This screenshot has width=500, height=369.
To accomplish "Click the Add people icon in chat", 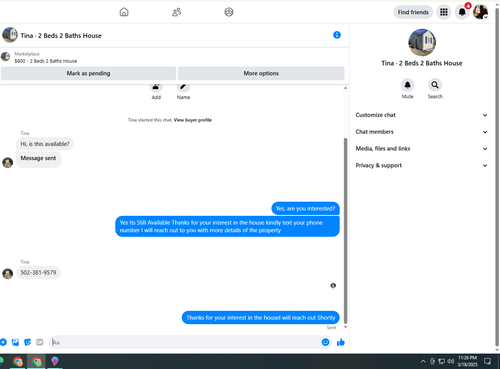I will (x=156, y=88).
